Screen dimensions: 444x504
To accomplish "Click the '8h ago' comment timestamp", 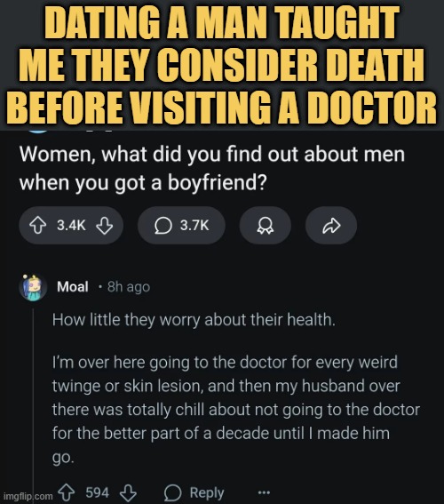I will click(x=129, y=287).
